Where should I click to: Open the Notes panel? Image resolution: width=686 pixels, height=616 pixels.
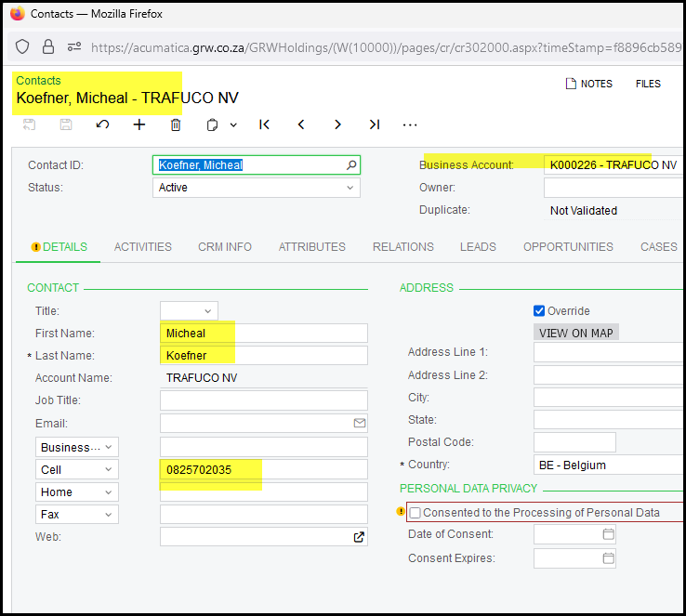point(589,84)
